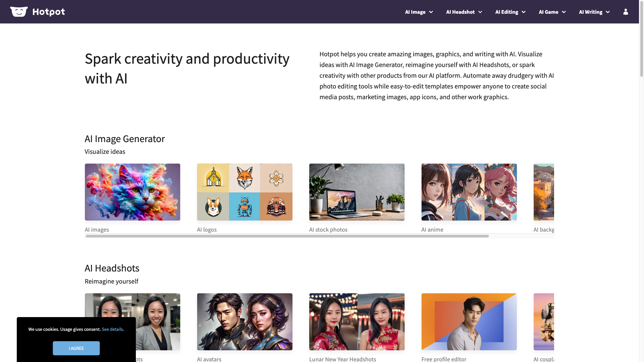Click AI stock photos thumbnail
The image size is (644, 362).
coord(357,192)
